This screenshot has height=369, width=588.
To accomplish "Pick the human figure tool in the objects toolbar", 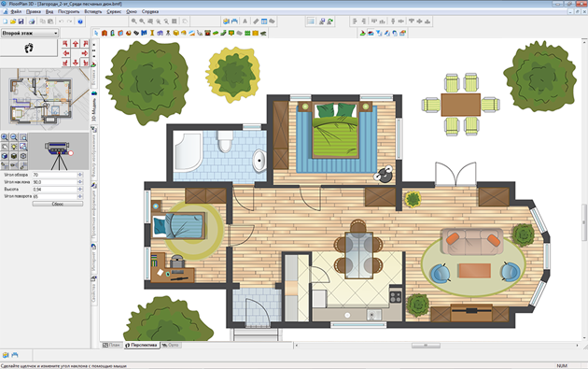I will (168, 33).
